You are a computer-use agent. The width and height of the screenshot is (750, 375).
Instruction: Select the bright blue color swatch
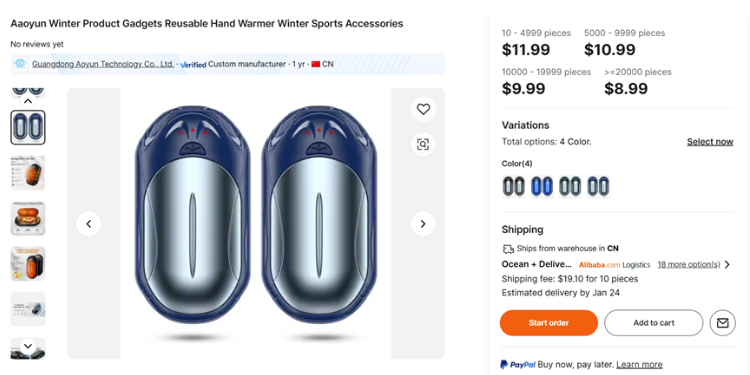pos(542,186)
